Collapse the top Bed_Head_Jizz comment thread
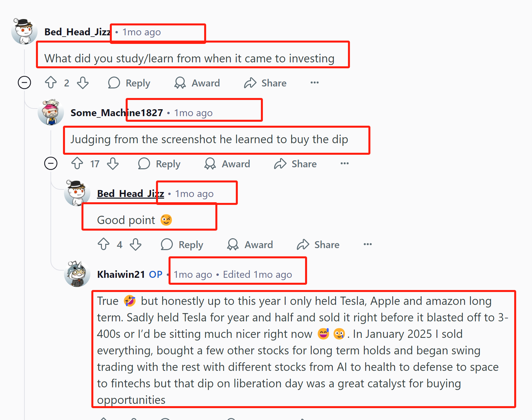 pyautogui.click(x=24, y=82)
